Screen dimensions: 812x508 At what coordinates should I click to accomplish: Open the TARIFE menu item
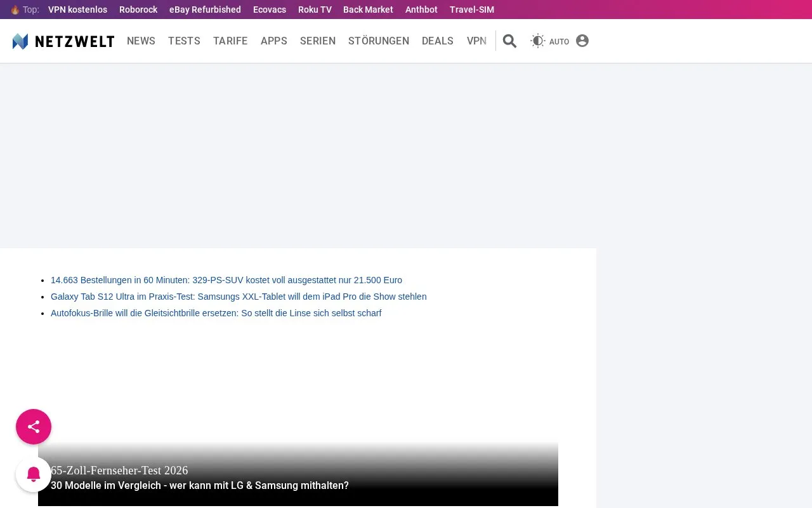click(x=230, y=41)
